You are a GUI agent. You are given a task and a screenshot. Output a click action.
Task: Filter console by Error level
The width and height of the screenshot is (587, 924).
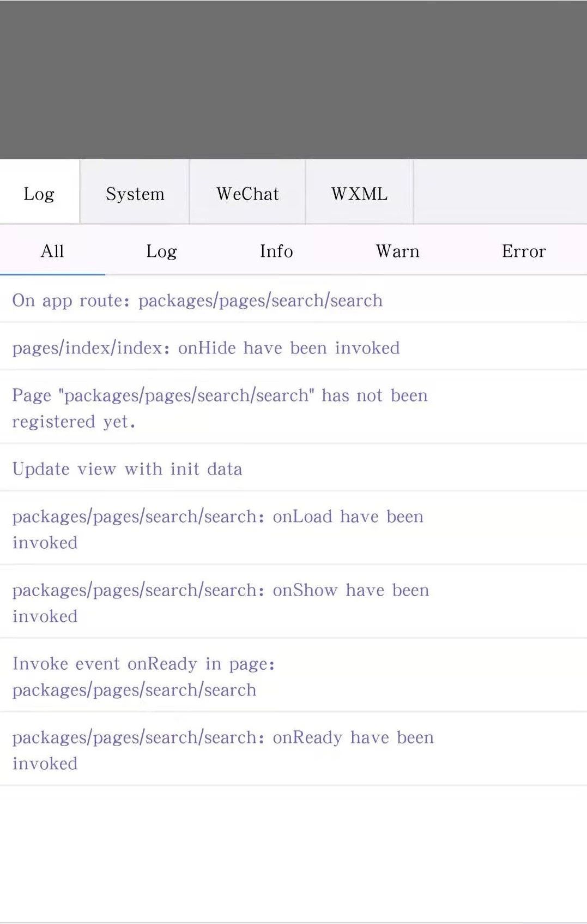pos(523,250)
